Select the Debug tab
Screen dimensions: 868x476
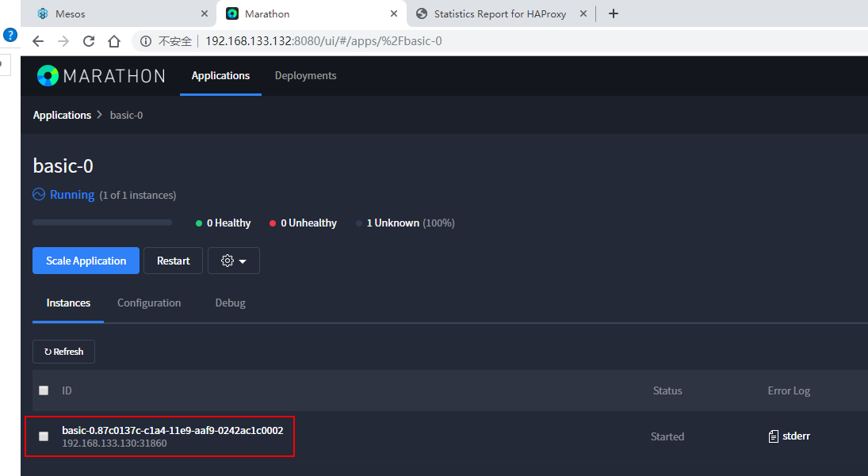coord(230,303)
